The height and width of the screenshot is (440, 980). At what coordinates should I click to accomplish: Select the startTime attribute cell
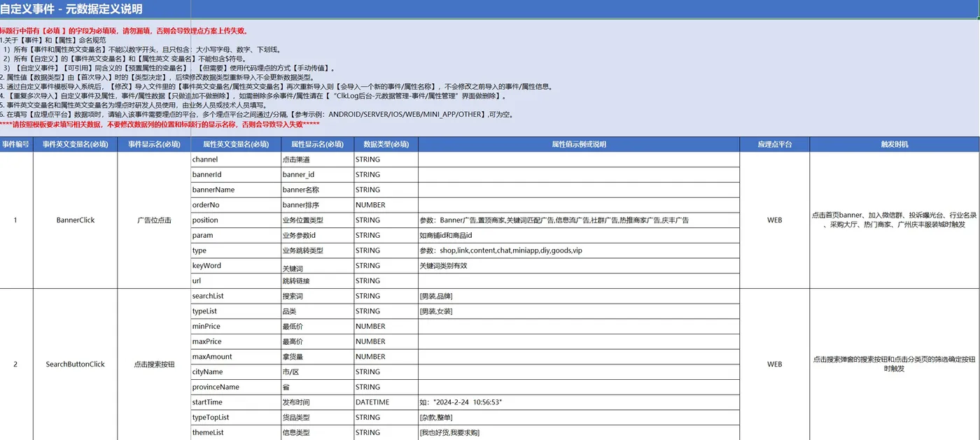[x=236, y=402]
